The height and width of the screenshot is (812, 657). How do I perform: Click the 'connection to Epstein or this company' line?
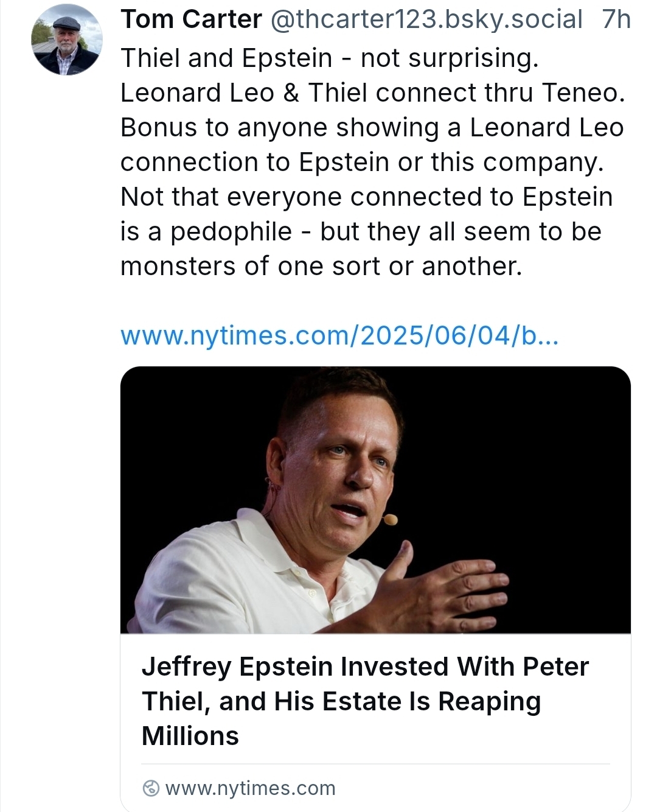click(x=362, y=163)
